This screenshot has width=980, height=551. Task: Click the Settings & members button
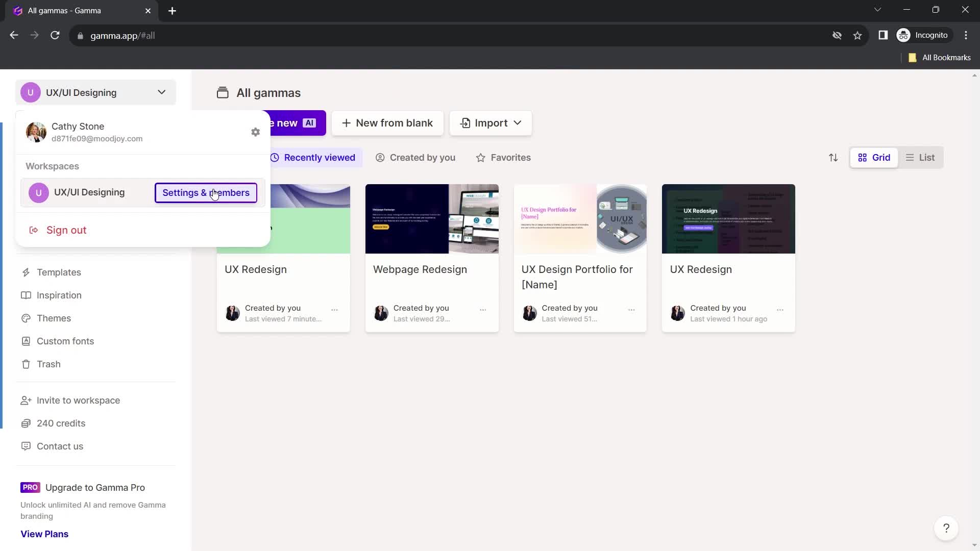tap(206, 193)
